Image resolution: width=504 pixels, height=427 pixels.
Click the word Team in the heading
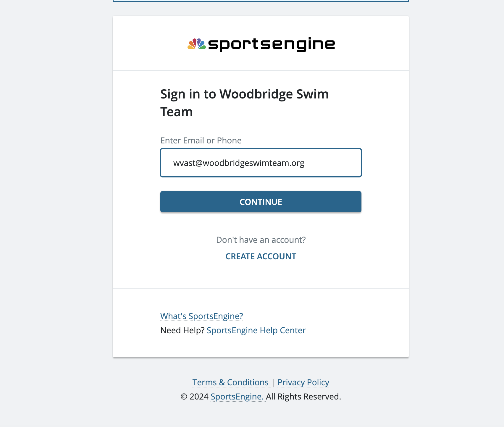click(177, 112)
